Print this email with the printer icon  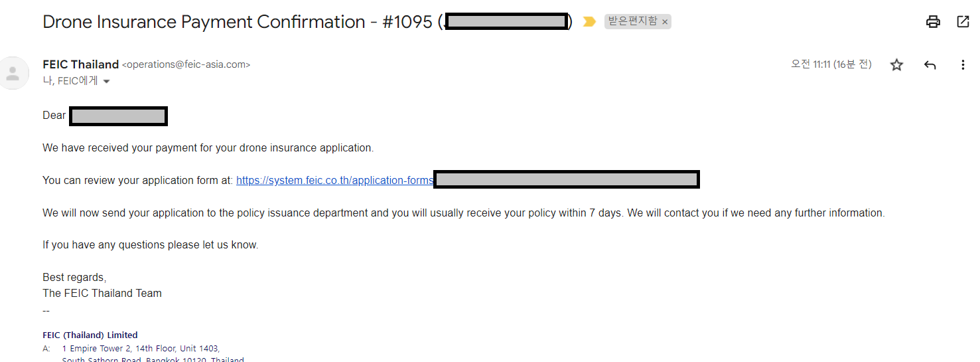click(x=933, y=22)
